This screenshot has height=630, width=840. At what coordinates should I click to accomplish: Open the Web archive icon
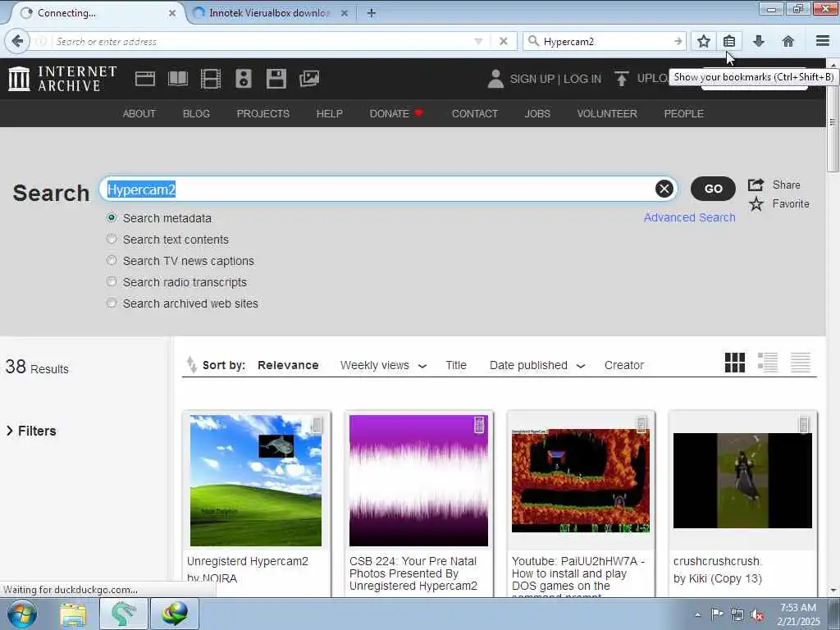(144, 79)
